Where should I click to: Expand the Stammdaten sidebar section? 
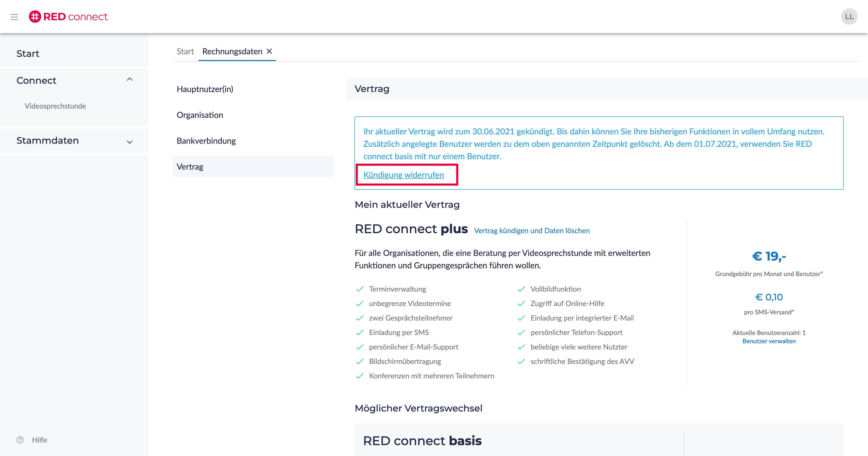click(129, 142)
